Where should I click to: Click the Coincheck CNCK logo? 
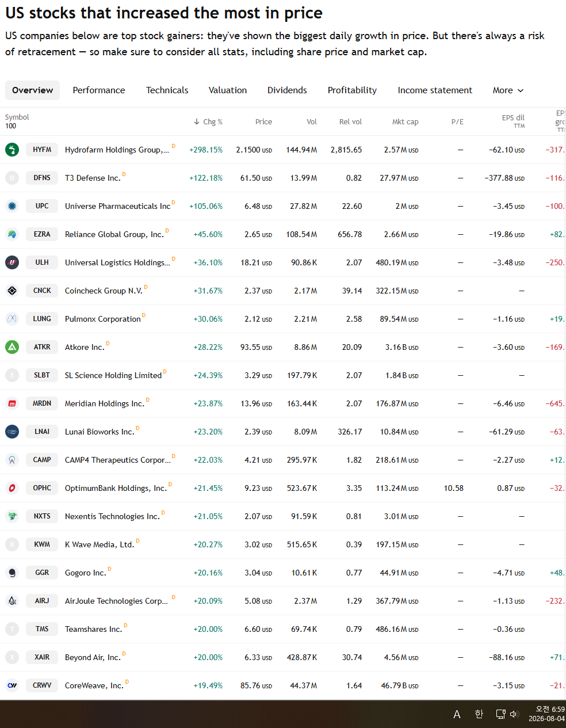click(x=12, y=291)
